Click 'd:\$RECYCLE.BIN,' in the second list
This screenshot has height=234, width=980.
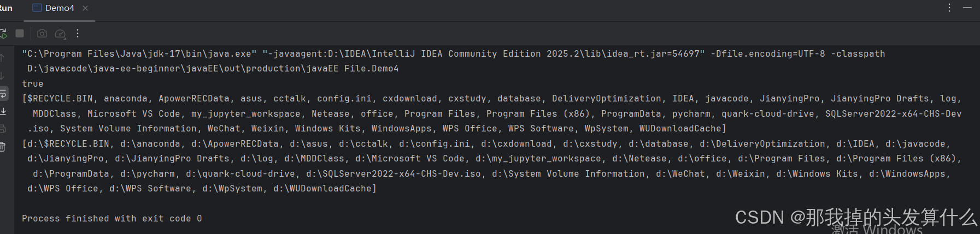click(x=68, y=143)
